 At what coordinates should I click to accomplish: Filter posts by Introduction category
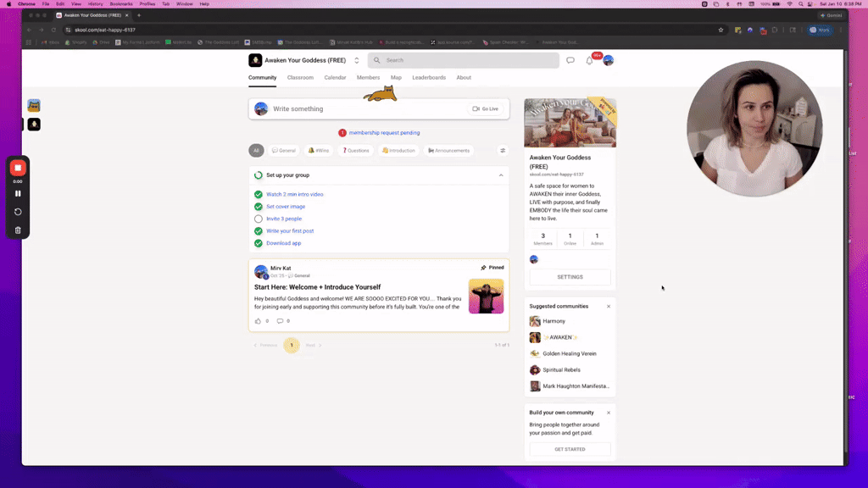pos(398,151)
